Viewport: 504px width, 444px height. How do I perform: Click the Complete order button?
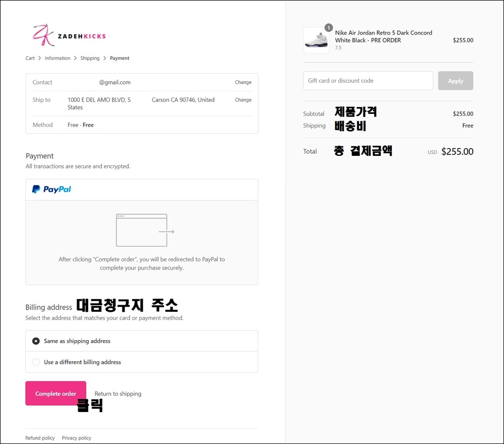(56, 393)
